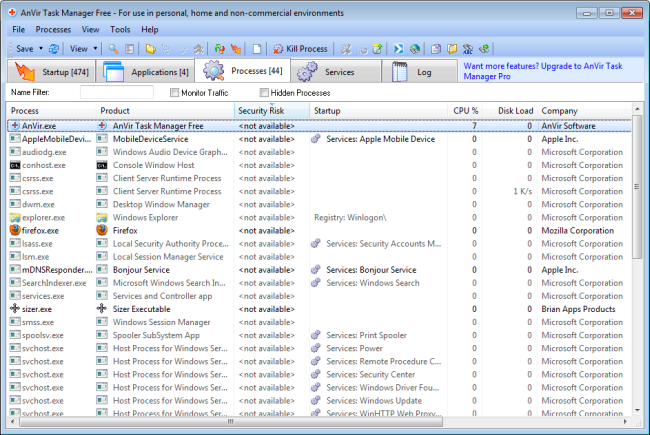Sort by the Company column header
This screenshot has width=650, height=435.
(585, 111)
